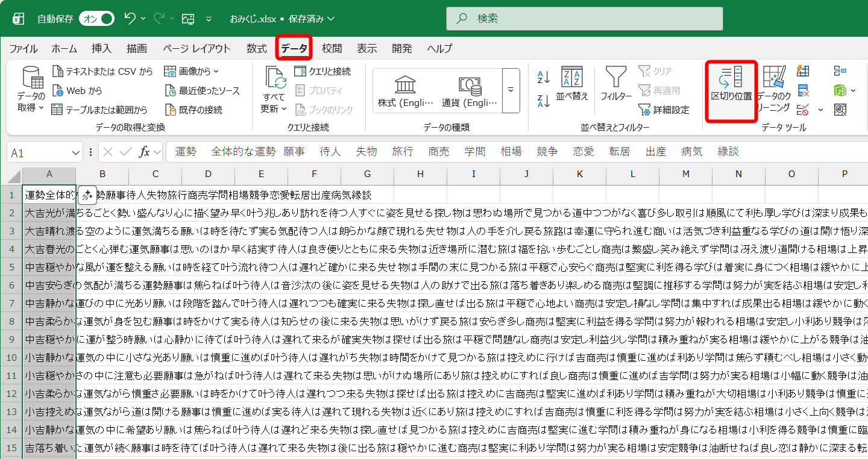Click the 統合 (Consolidate) icon
The width and height of the screenshot is (868, 459).
click(841, 70)
